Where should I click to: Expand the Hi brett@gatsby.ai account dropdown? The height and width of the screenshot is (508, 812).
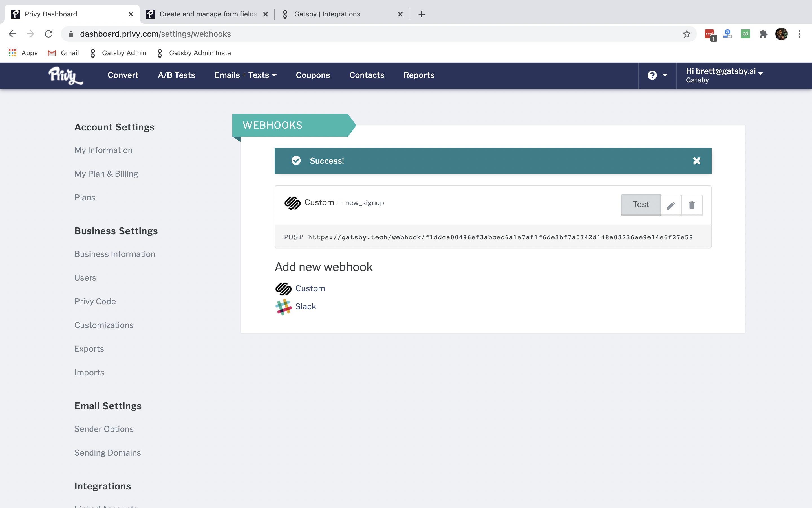click(x=724, y=75)
